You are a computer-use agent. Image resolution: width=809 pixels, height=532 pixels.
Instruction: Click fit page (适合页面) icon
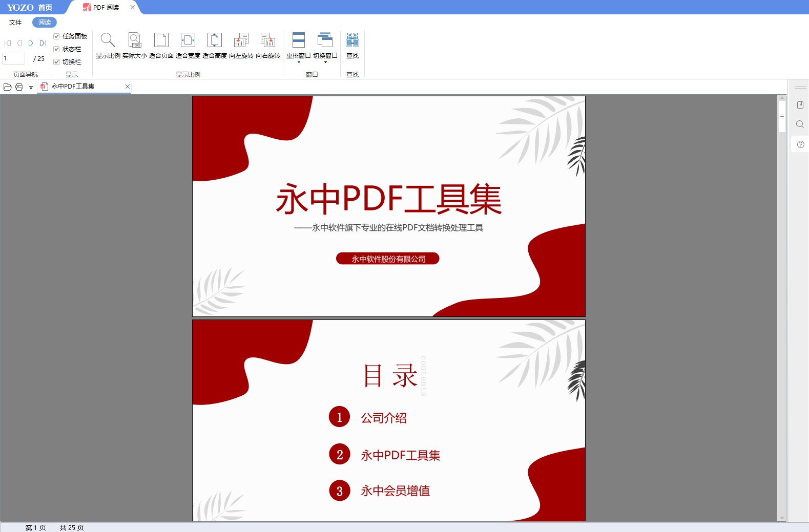pyautogui.click(x=161, y=40)
